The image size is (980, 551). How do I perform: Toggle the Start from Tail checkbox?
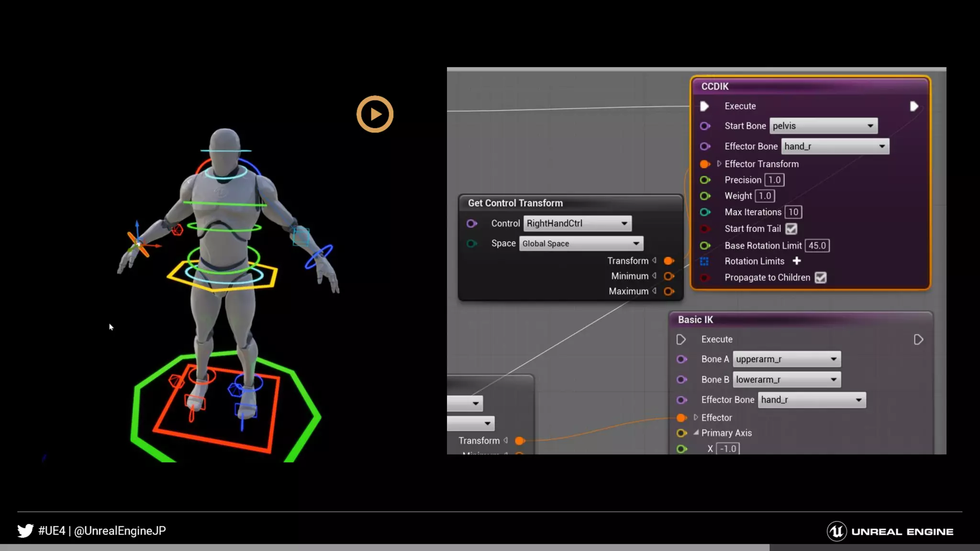coord(791,229)
